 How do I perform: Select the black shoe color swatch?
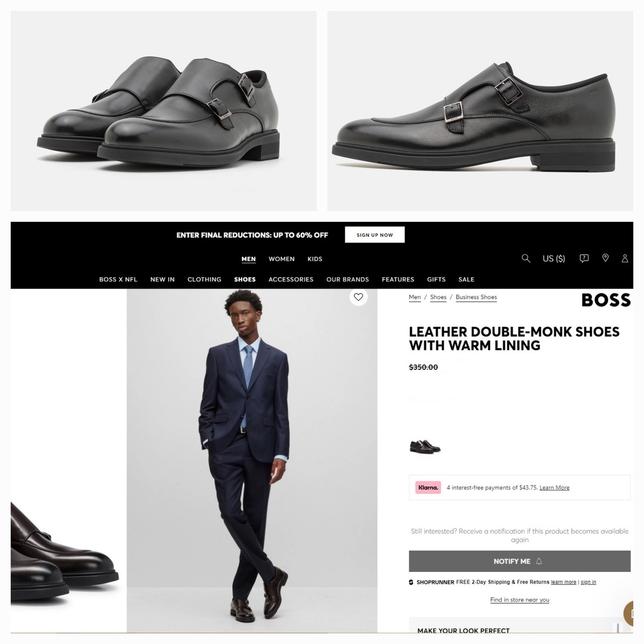[x=425, y=446]
